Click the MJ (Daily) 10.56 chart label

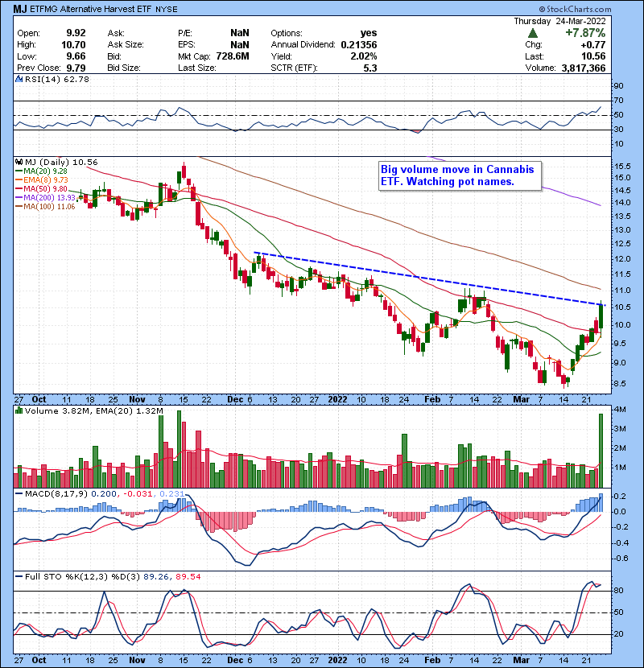tap(61, 162)
